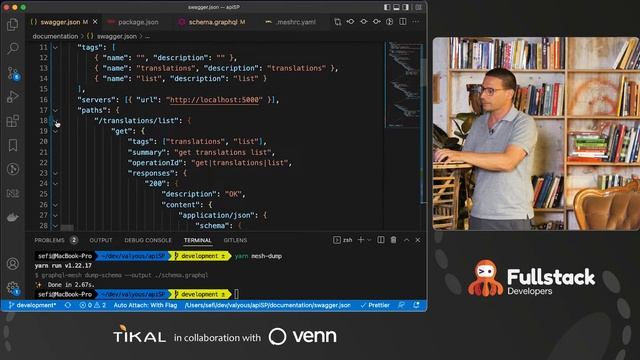Open the Debug Console panel tab
The width and height of the screenshot is (640, 360).
pos(148,240)
